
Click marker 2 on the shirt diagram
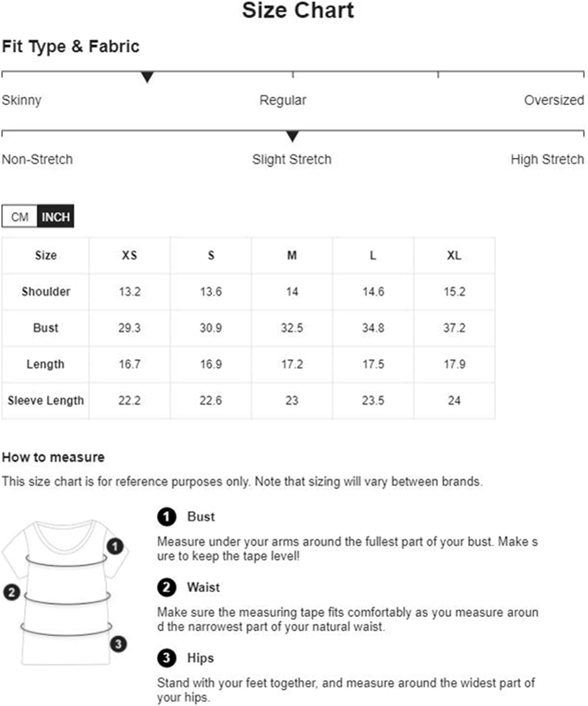pos(12,592)
